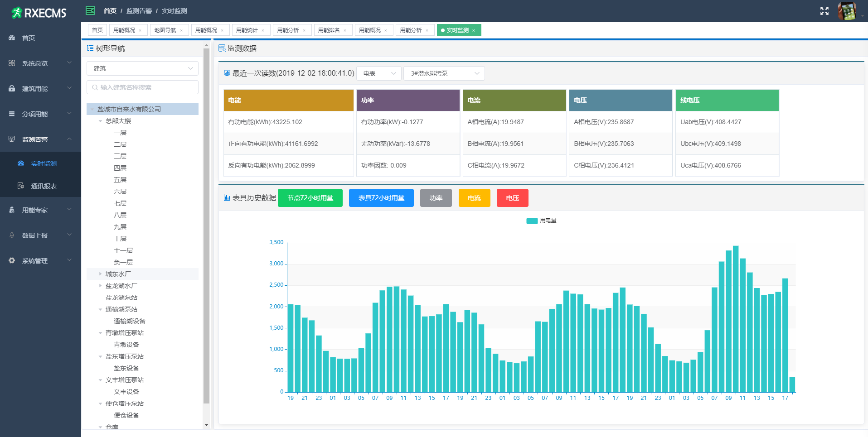Click the building name search field
This screenshot has height=437, width=868.
point(142,87)
